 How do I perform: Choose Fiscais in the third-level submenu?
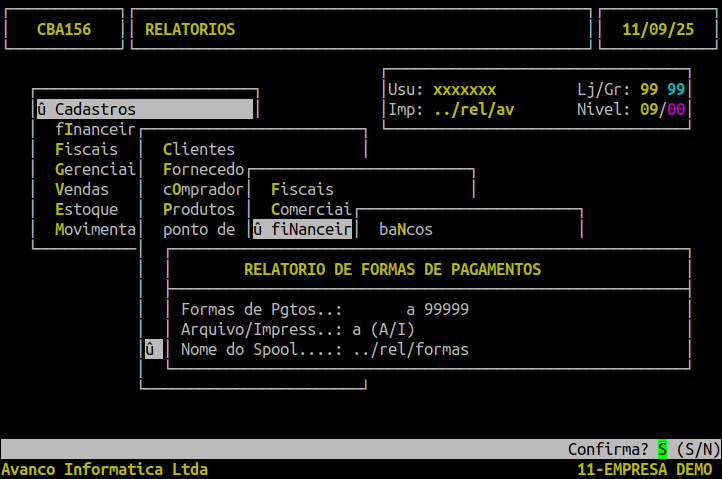302,189
